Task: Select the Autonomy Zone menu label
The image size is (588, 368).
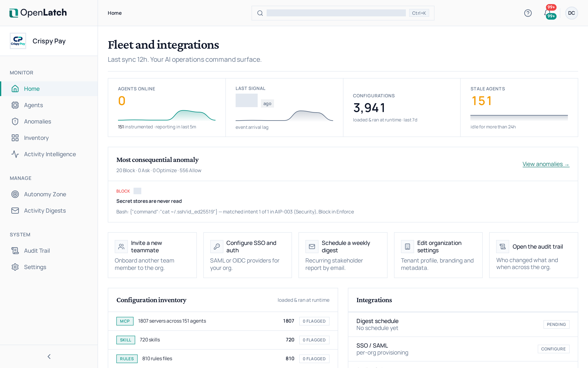Action: click(45, 194)
